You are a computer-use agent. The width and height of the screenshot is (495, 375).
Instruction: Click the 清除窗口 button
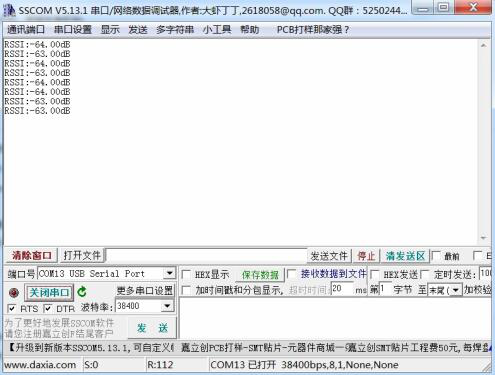coord(32,256)
